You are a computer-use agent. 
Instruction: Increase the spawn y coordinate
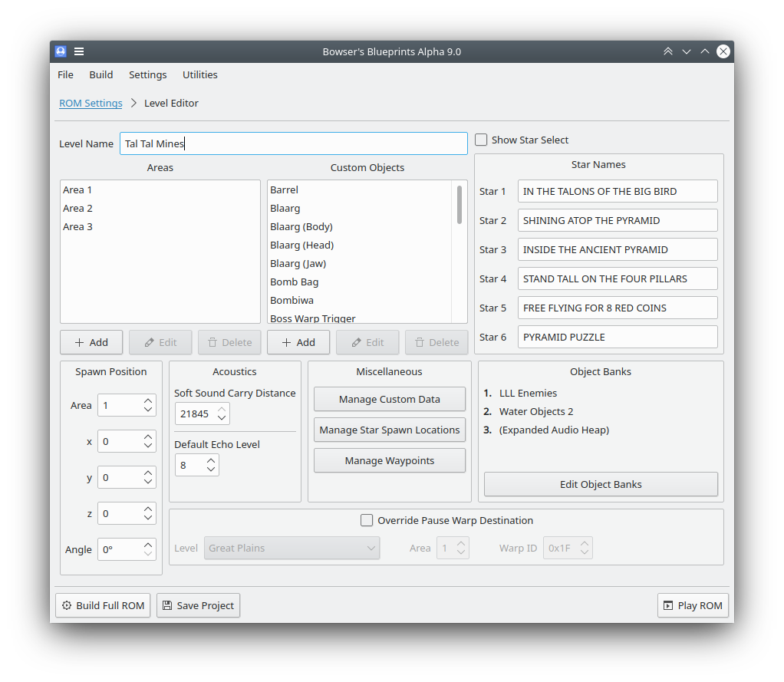[148, 473]
